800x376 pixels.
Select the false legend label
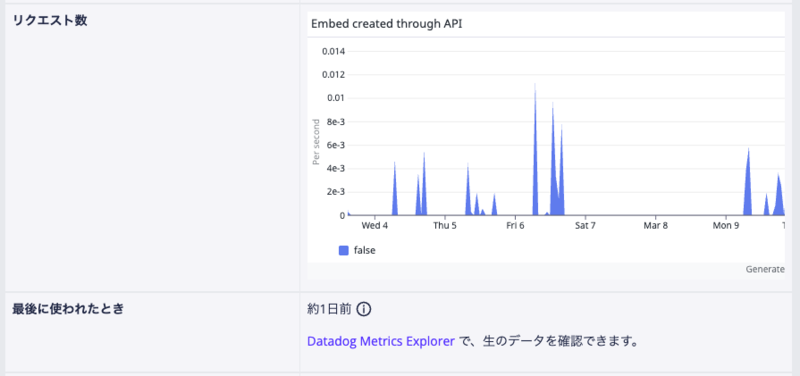[x=365, y=250]
